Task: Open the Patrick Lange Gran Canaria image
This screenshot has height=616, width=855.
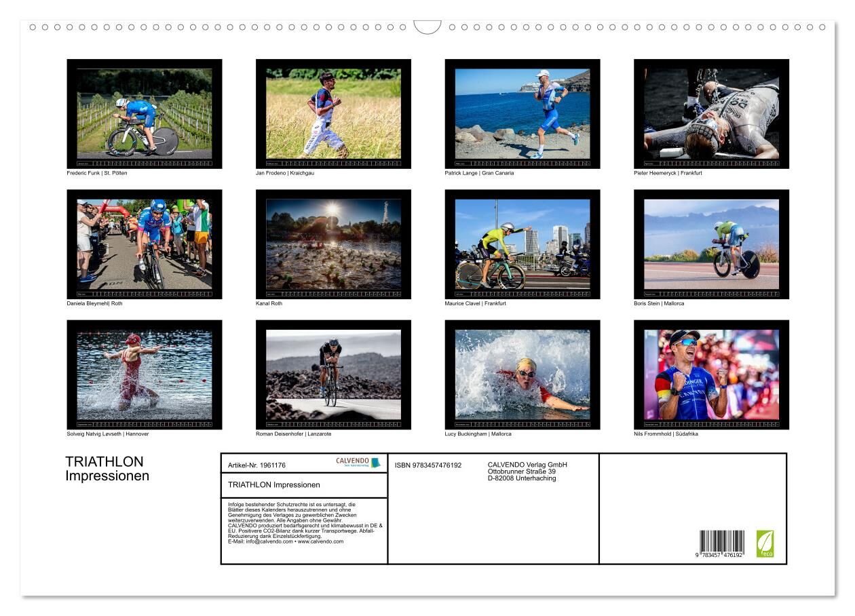Action: [x=522, y=113]
